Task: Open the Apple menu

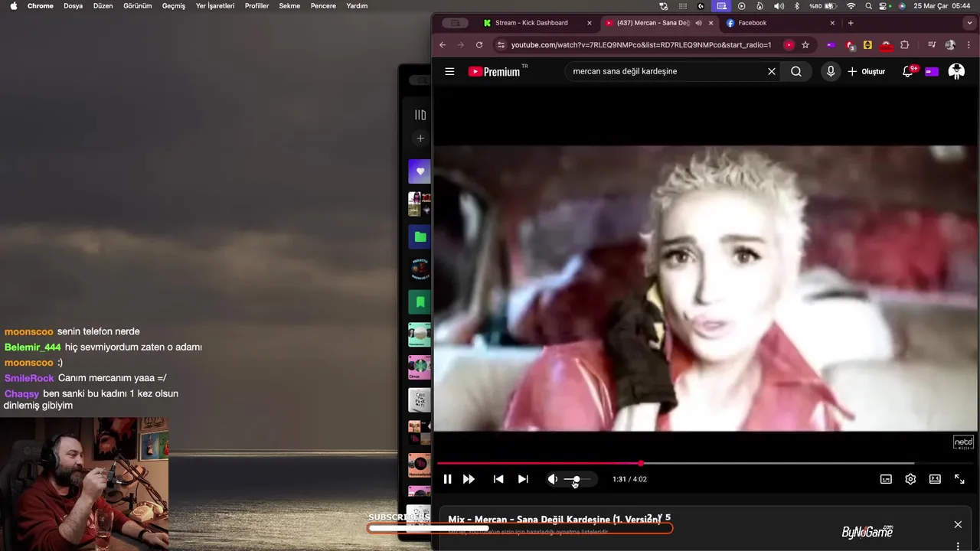Action: (13, 5)
